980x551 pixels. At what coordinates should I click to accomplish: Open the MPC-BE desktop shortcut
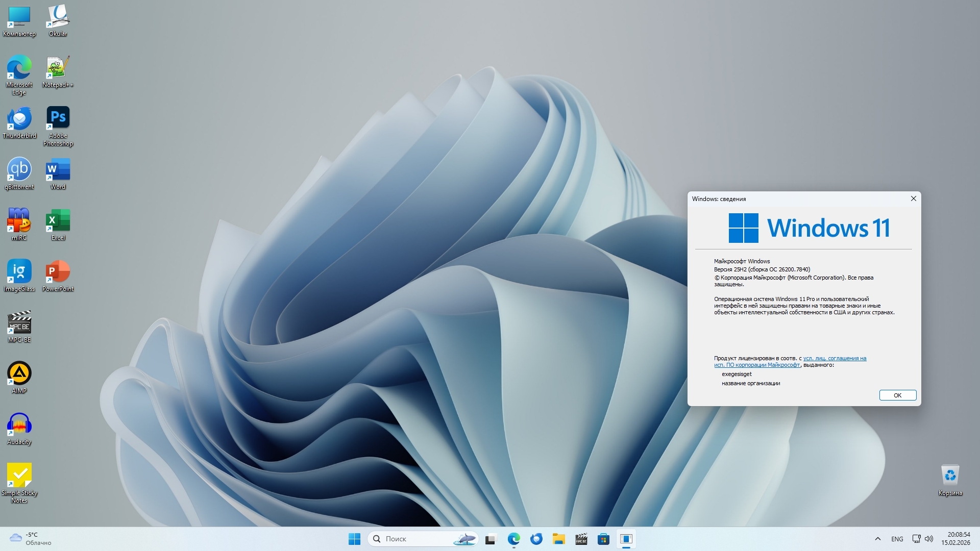point(19,323)
